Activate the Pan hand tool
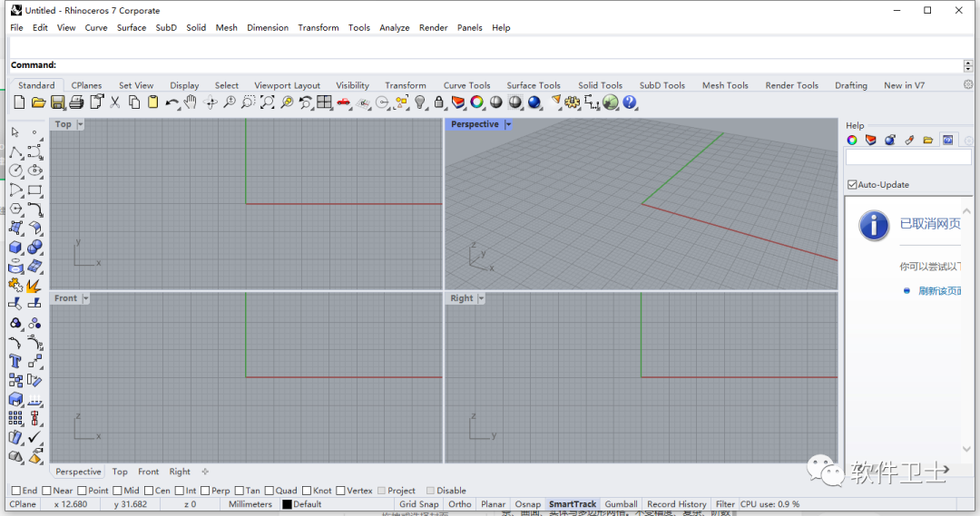This screenshot has width=980, height=516. (191, 102)
